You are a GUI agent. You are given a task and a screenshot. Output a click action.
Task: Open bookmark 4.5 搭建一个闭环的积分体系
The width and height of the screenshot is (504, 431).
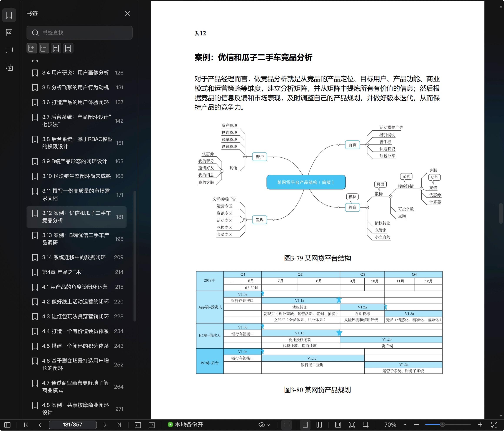(76, 346)
